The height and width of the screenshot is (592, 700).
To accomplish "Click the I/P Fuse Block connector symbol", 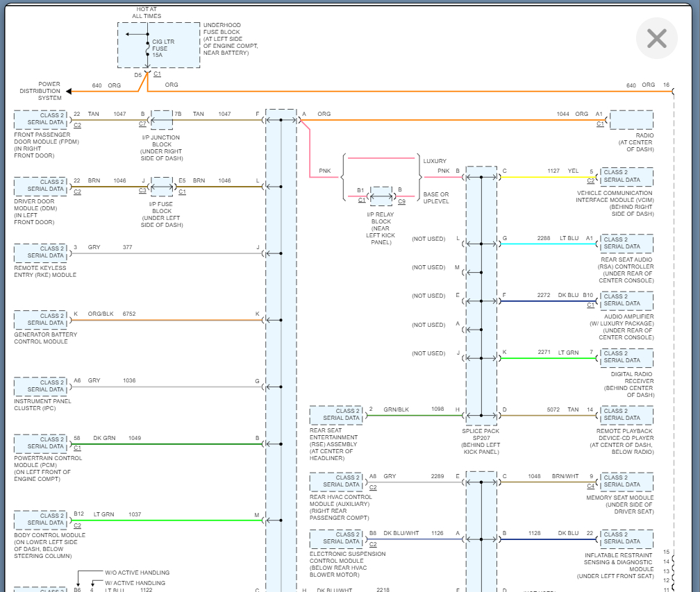I will pyautogui.click(x=162, y=186).
